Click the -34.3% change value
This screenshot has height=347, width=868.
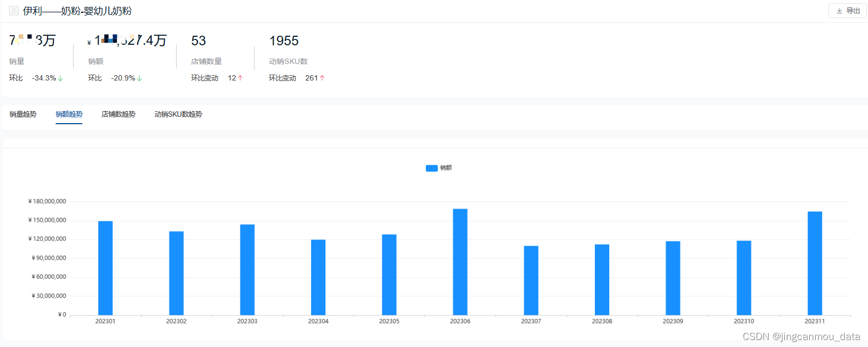[x=44, y=78]
